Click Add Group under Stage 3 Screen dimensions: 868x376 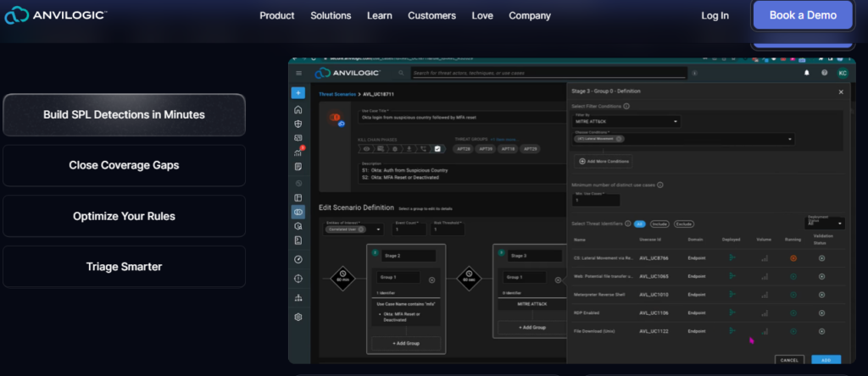[532, 328]
